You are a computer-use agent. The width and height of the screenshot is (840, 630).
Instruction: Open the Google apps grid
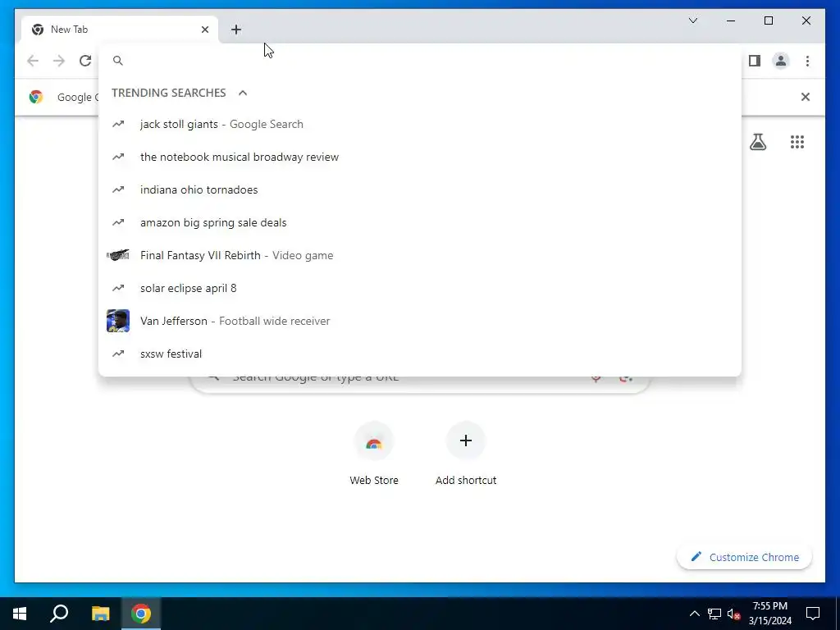point(797,141)
